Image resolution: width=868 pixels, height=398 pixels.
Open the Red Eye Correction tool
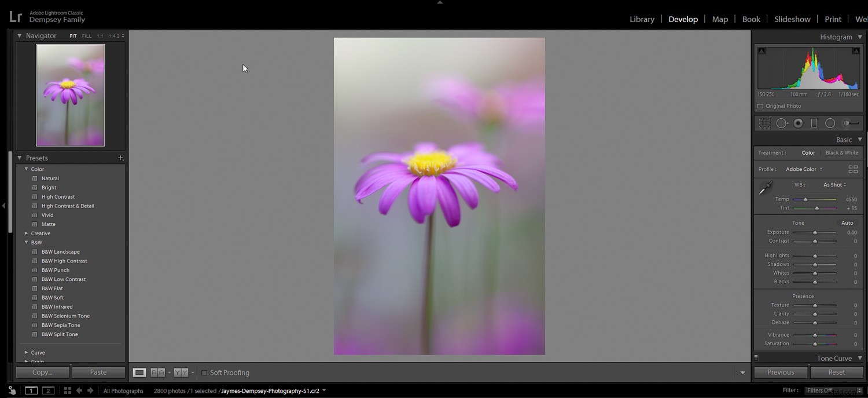798,123
